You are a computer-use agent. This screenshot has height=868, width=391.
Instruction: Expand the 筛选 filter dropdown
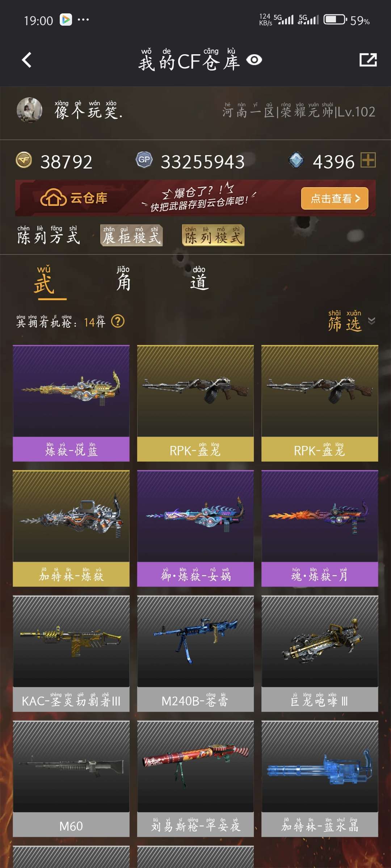click(x=345, y=321)
